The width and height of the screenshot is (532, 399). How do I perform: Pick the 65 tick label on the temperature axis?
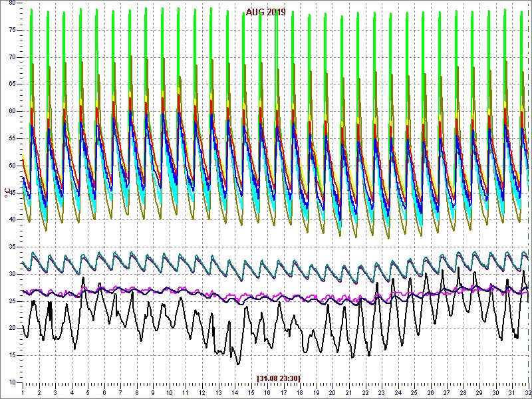pyautogui.click(x=12, y=84)
